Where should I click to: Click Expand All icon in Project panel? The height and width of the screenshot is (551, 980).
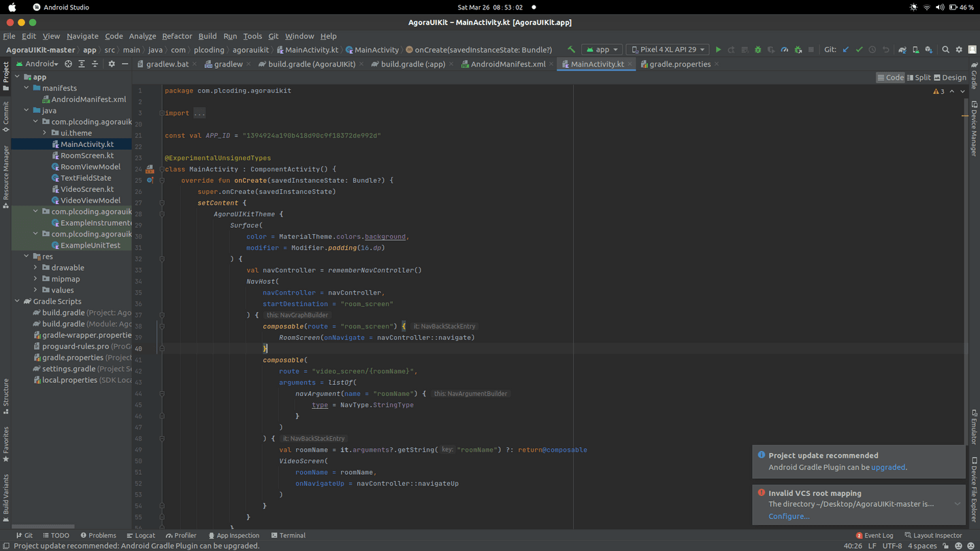[x=82, y=64]
